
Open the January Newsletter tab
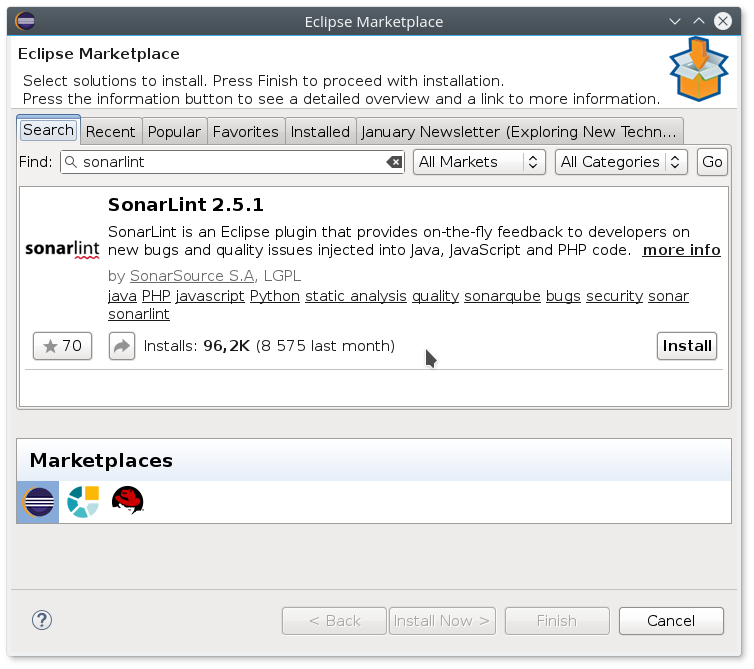pyautogui.click(x=519, y=132)
